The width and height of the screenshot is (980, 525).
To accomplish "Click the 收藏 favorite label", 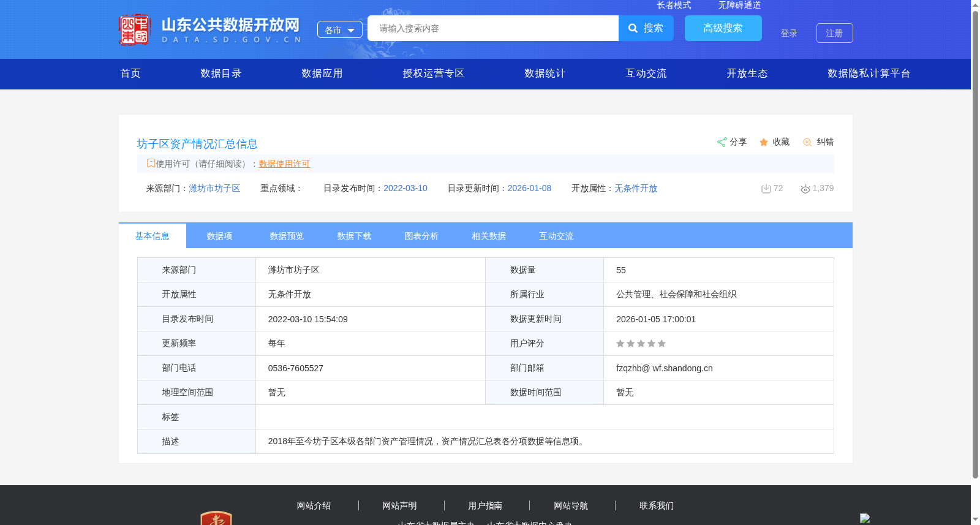I will (x=781, y=142).
